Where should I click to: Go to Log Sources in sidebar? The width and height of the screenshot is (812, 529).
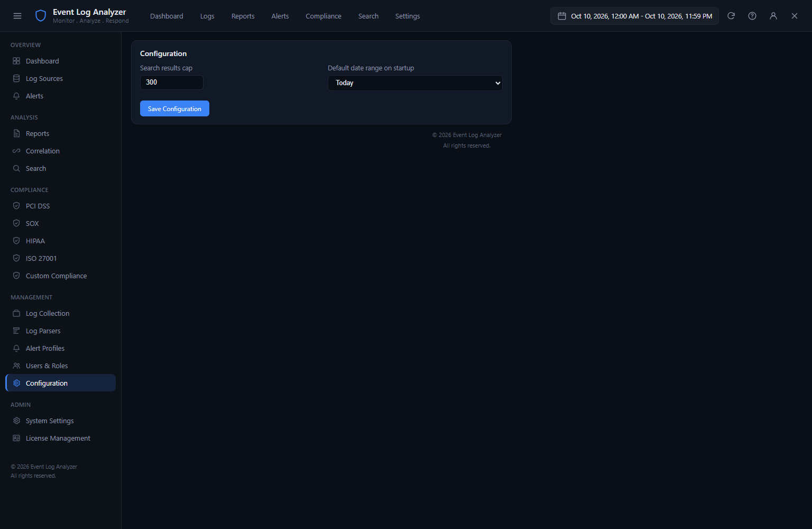pyautogui.click(x=60, y=78)
